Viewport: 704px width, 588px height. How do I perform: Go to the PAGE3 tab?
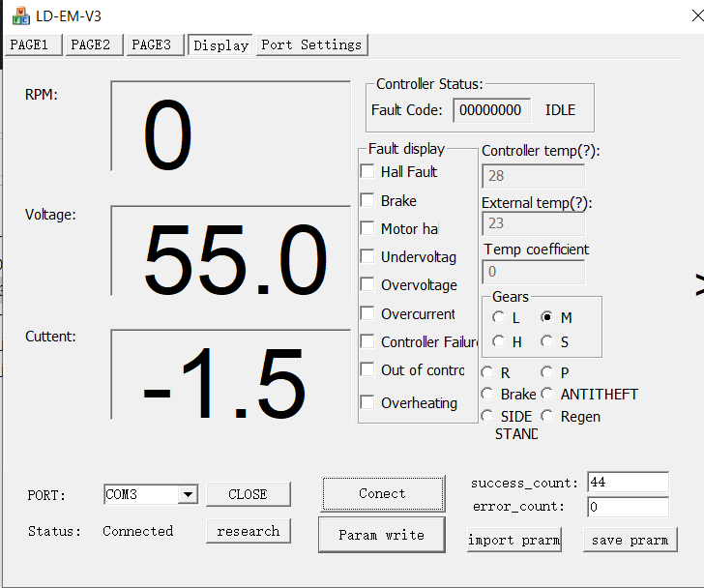[152, 44]
